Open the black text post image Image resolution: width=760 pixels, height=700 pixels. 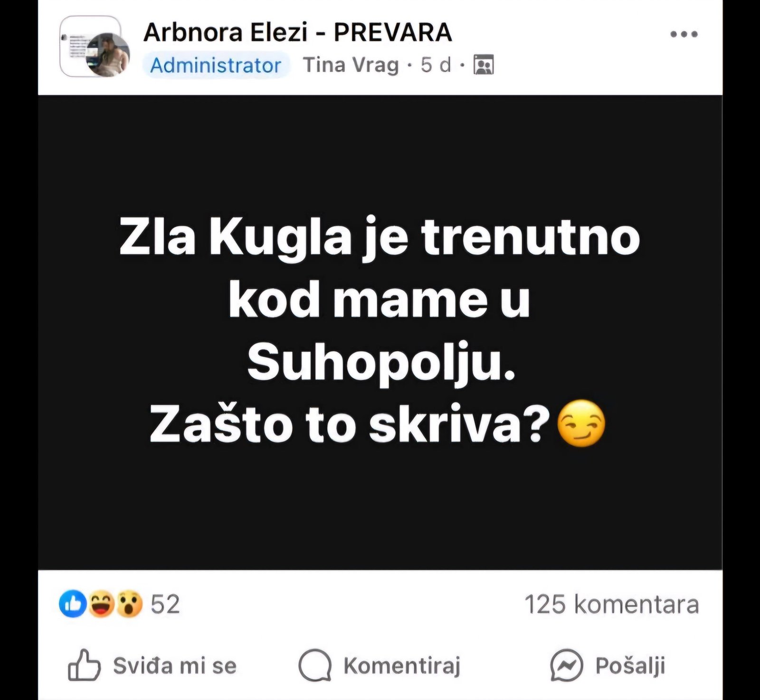click(x=380, y=332)
